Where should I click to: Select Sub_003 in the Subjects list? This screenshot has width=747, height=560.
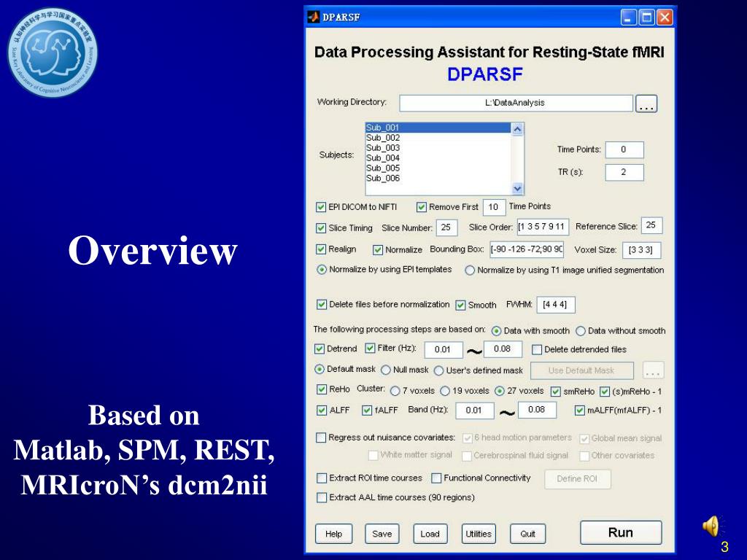click(x=438, y=147)
